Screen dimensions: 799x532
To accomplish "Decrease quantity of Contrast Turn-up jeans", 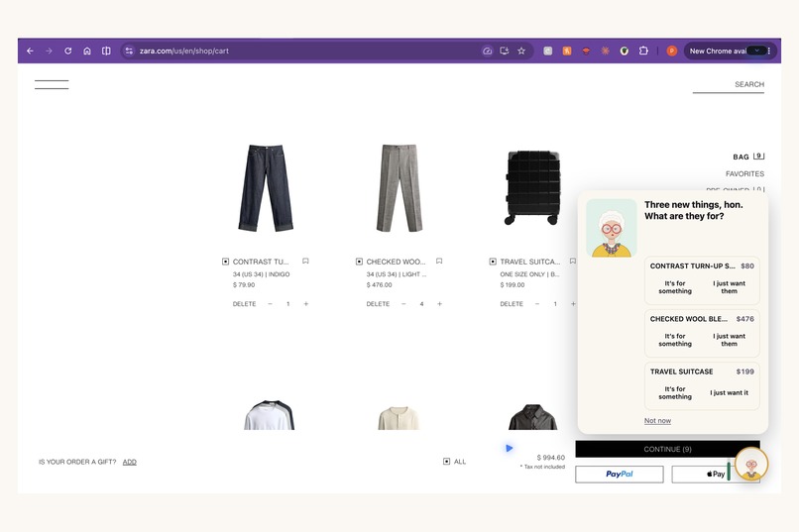I will [270, 304].
